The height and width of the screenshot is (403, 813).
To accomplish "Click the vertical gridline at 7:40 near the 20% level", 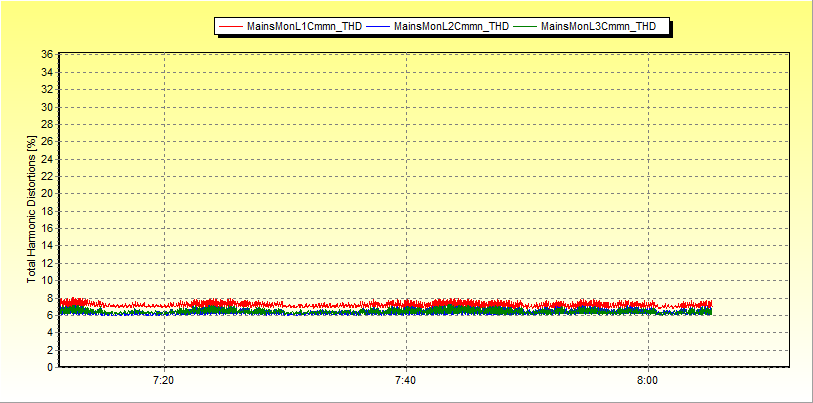I will point(406,194).
